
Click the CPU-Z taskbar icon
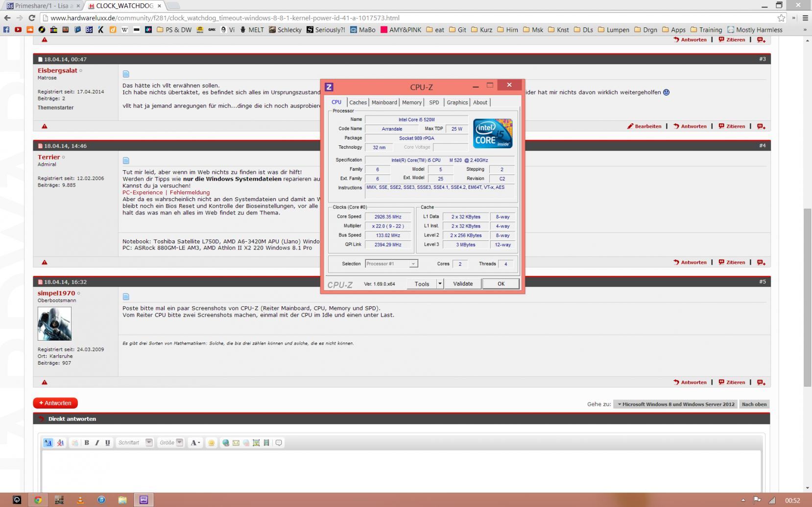pyautogui.click(x=143, y=500)
